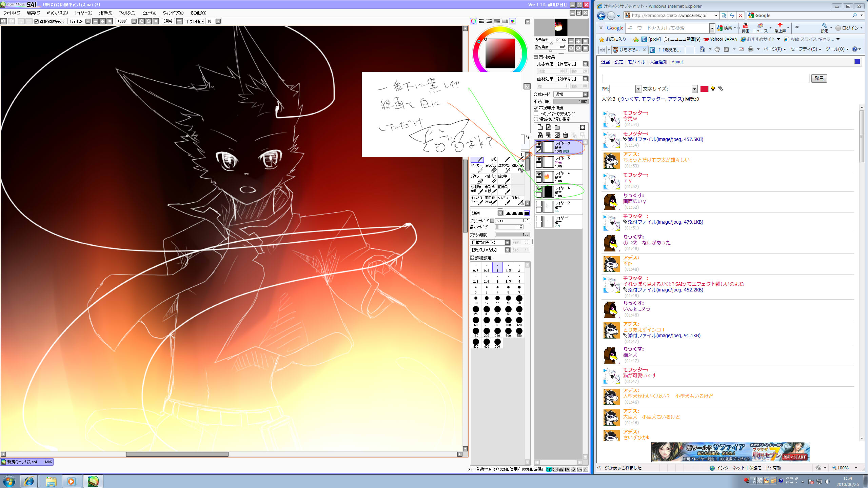
Task: Hide レイヤー5 with its eye icon
Action: [x=539, y=159]
